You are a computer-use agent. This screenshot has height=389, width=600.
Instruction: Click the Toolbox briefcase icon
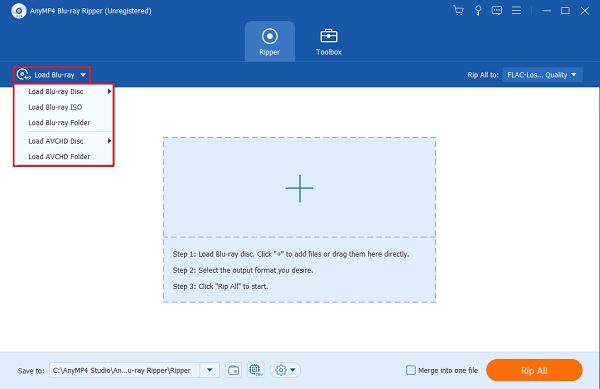pyautogui.click(x=329, y=36)
